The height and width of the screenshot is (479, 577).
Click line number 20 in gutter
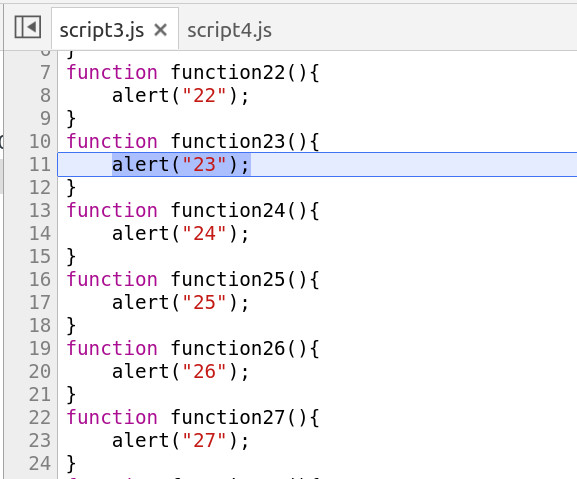point(40,371)
